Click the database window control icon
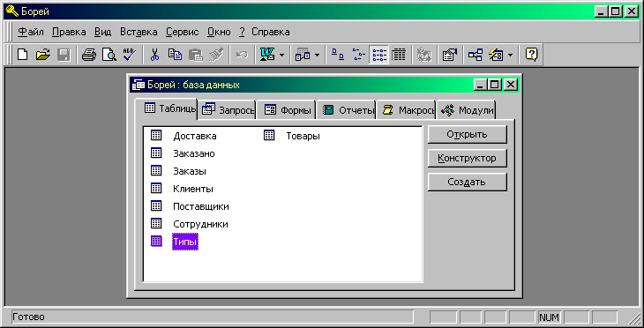The width and height of the screenshot is (644, 328). click(139, 85)
